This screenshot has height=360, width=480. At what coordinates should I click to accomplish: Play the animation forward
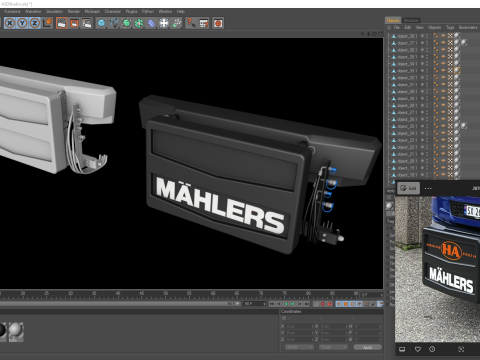point(293,304)
